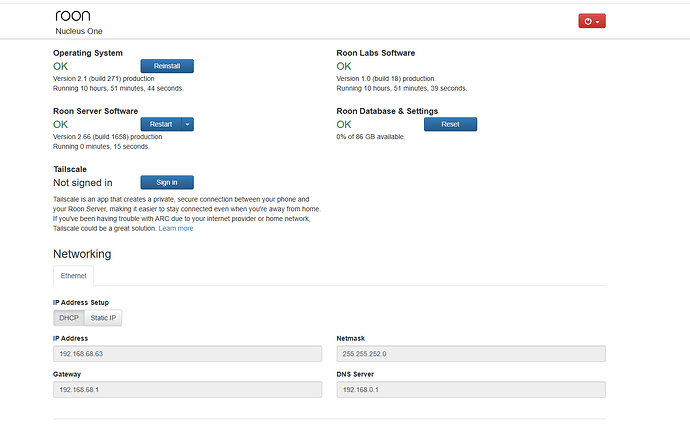Click the Operating System heading
690x440 pixels.
click(x=88, y=53)
